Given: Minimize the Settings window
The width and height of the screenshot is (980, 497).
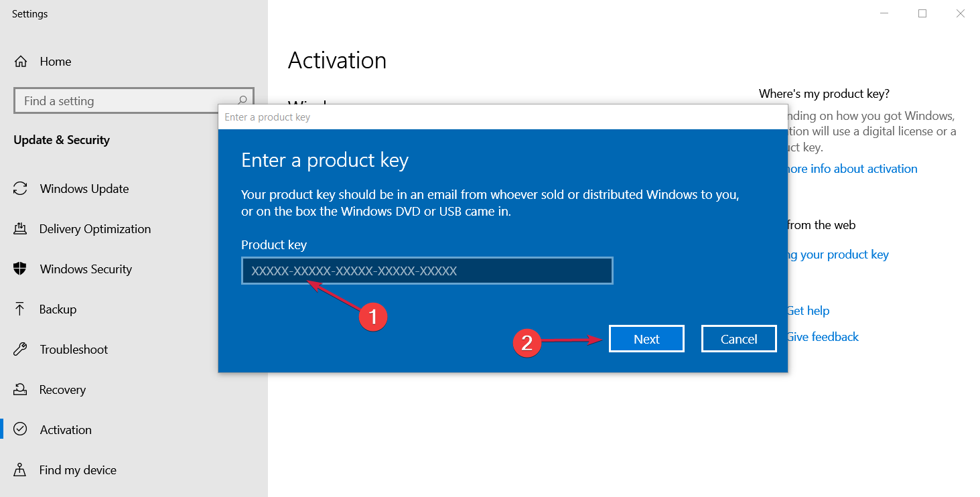Looking at the screenshot, I should (x=883, y=13).
